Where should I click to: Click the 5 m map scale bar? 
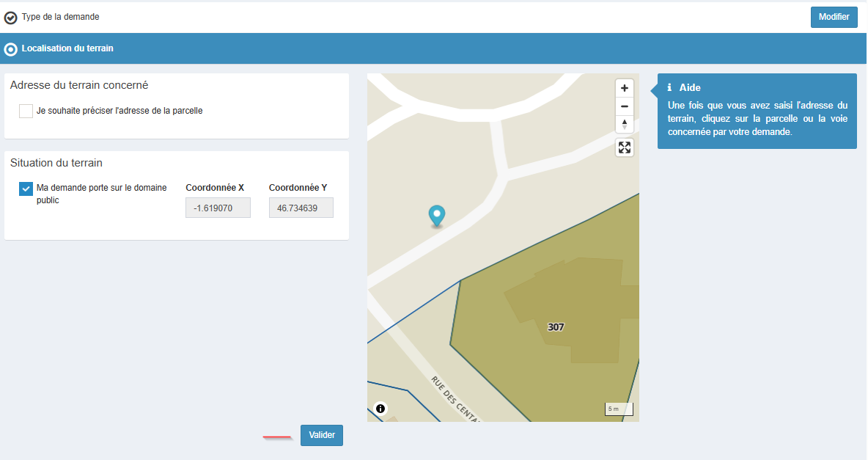point(618,409)
